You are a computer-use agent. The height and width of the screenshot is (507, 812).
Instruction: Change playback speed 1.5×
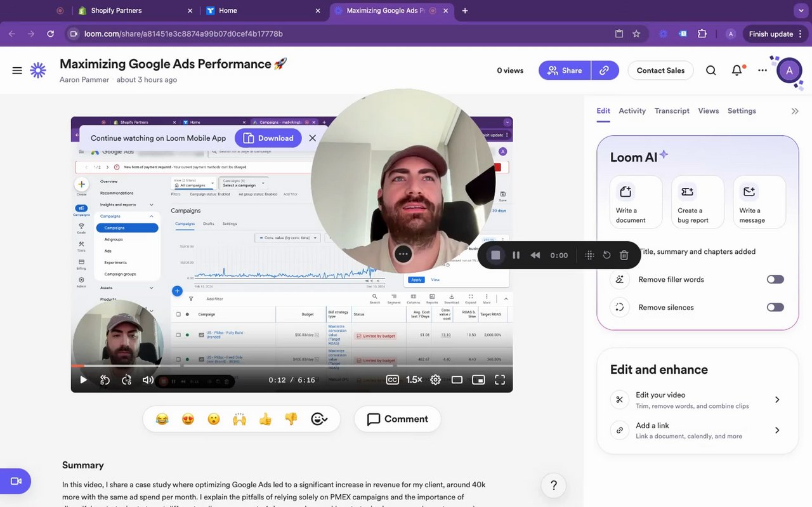414,379
